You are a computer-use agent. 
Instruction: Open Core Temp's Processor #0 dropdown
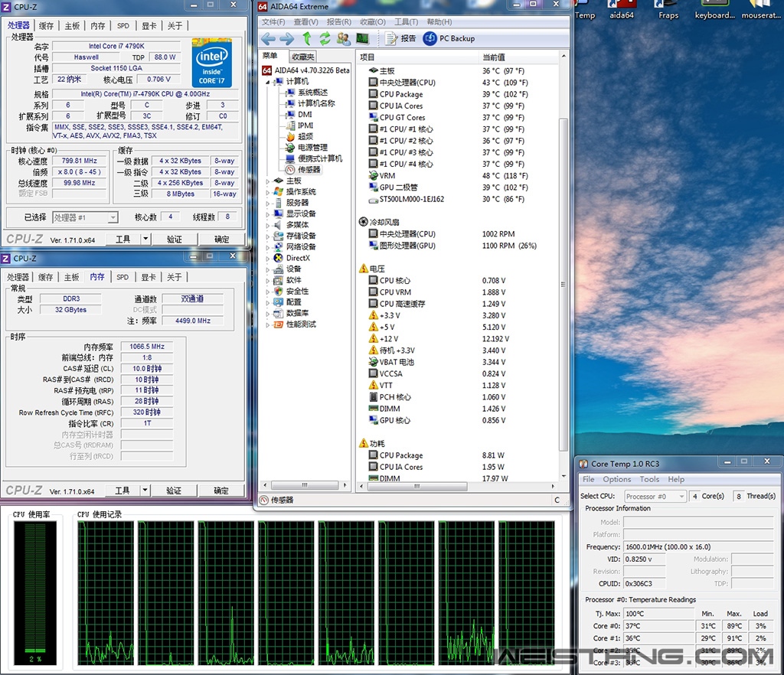655,496
